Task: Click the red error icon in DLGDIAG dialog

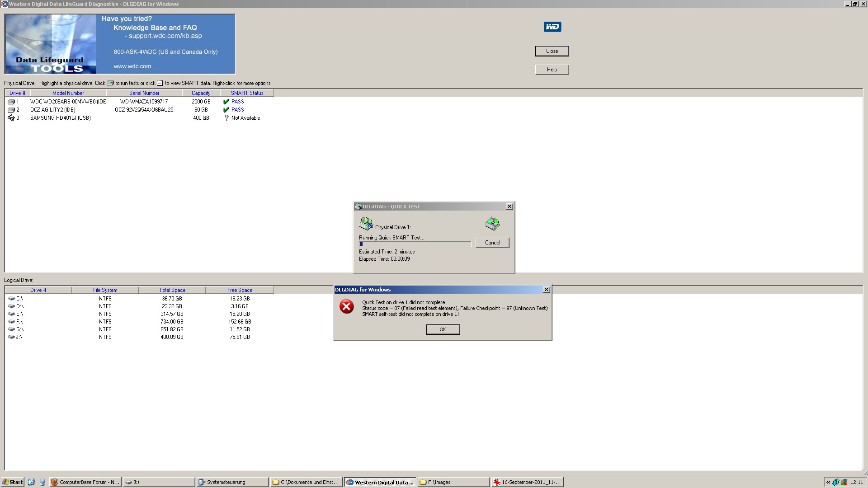Action: 347,307
